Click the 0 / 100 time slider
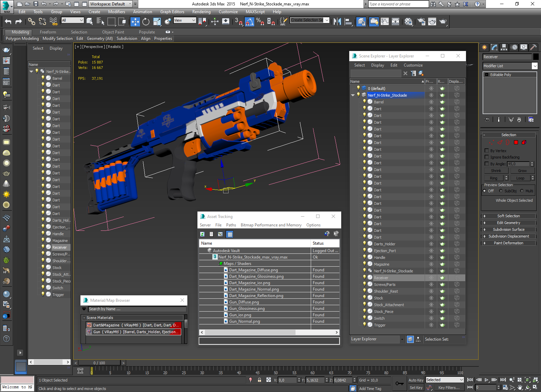Viewport: 541px width, 392px height. [99, 363]
